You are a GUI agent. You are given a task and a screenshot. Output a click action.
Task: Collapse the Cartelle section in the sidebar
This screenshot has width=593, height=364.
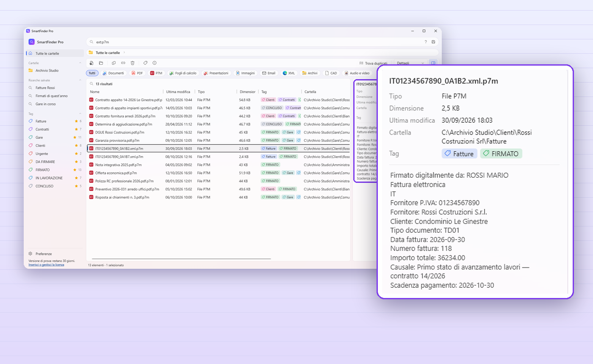click(x=80, y=63)
